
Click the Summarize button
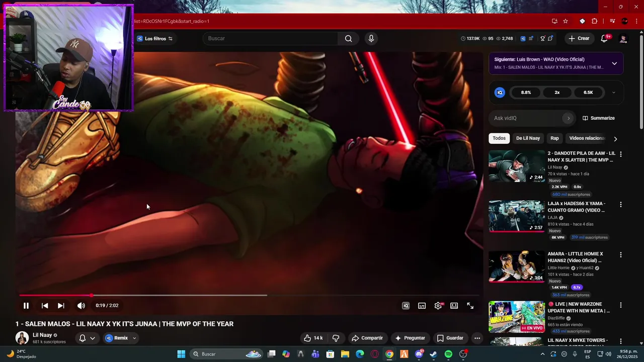coord(599,118)
